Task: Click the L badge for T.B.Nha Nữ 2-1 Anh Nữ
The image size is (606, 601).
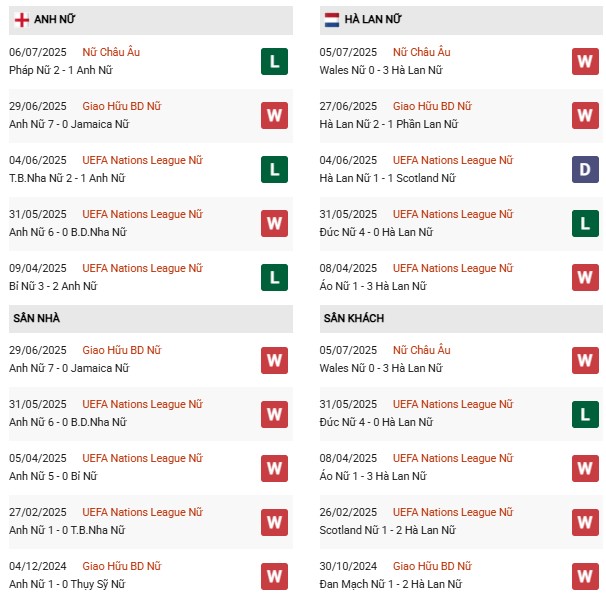Action: [x=275, y=170]
